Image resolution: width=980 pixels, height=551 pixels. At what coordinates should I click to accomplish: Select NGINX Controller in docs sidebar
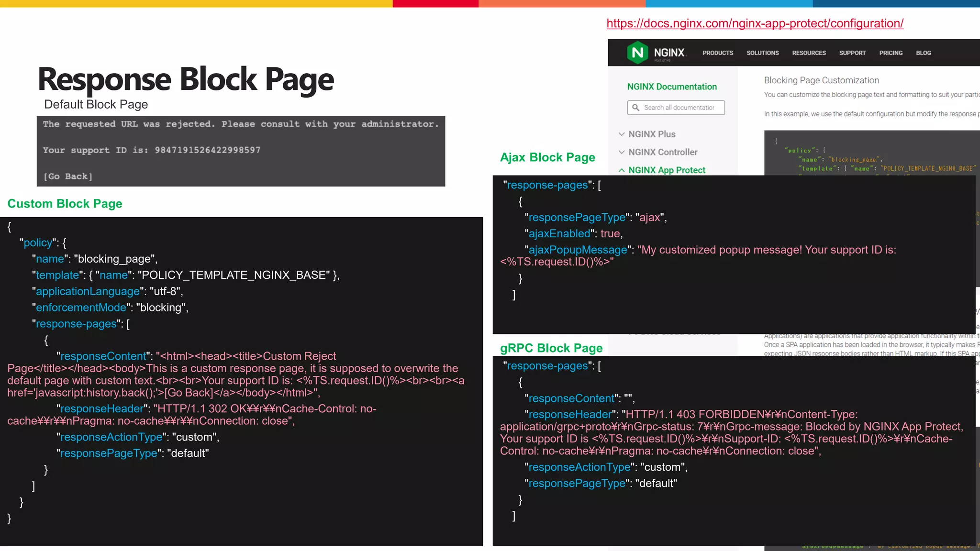tap(663, 152)
